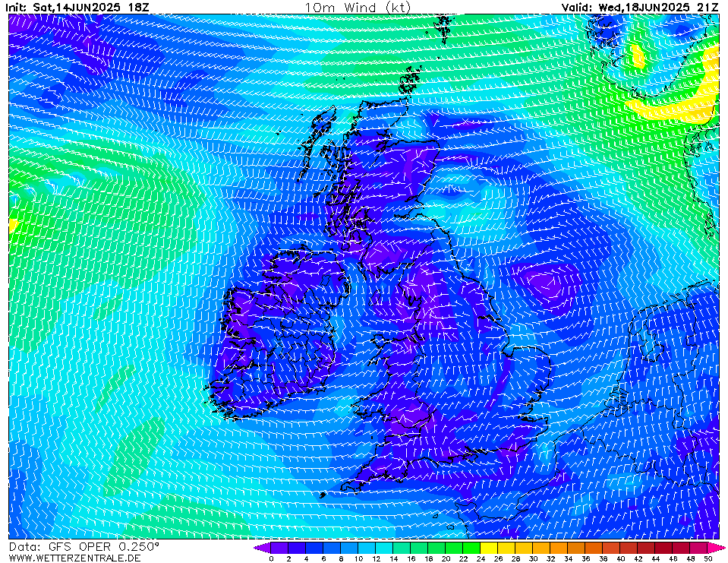Click the legend label '20'
The width and height of the screenshot is (728, 563).
446,558
